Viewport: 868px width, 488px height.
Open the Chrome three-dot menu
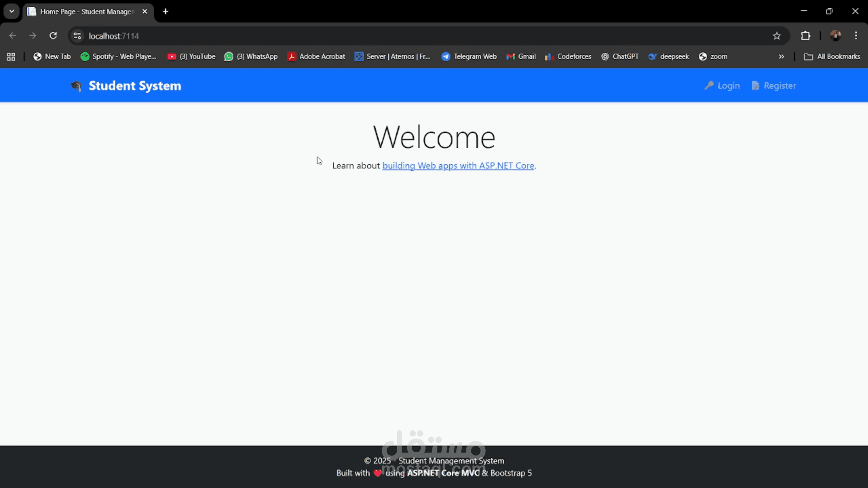(x=856, y=35)
